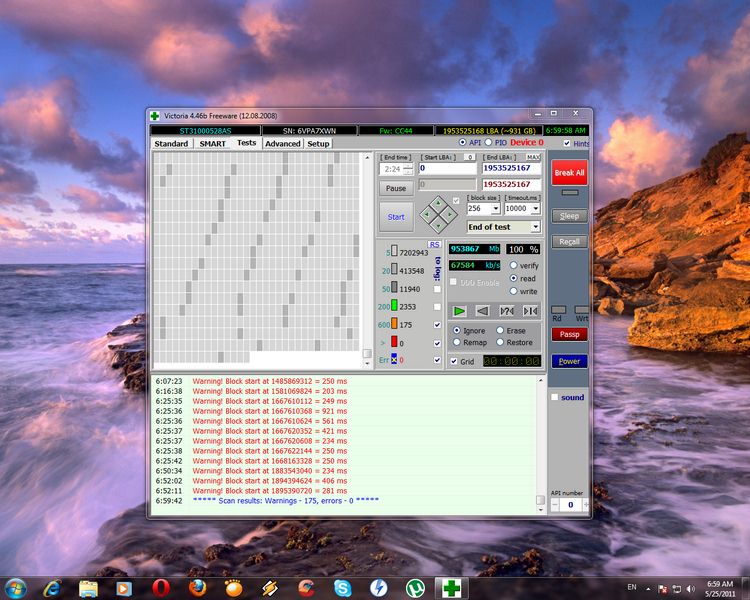Click the Windows Start orb
The image size is (750, 600).
15,588
